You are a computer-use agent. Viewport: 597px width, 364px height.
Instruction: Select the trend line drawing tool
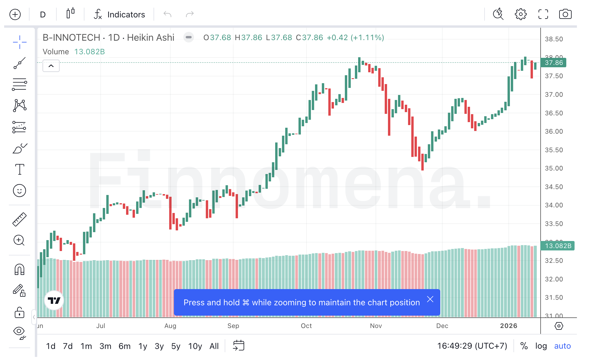19,63
